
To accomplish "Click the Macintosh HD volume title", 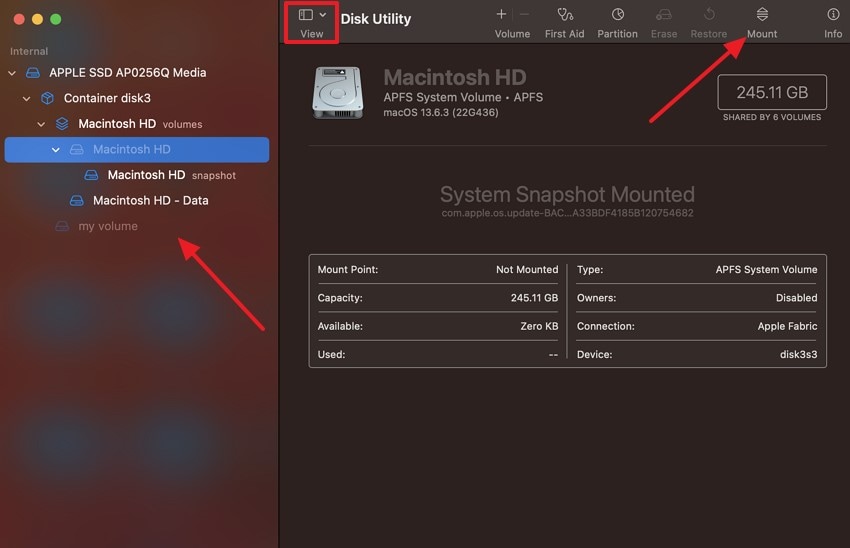I will click(455, 78).
